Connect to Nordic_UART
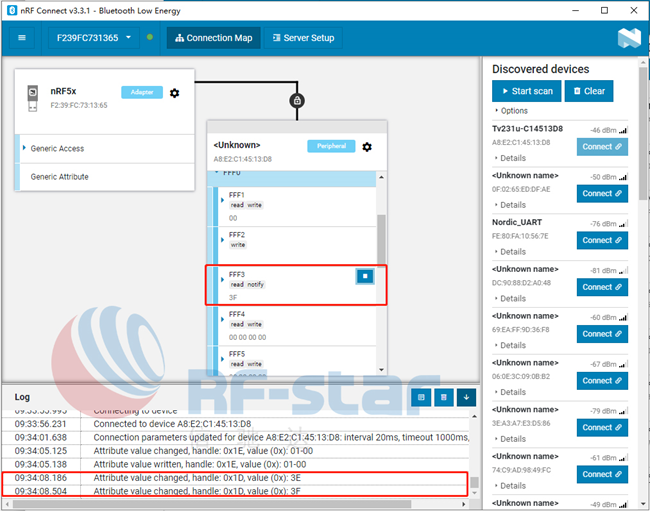Viewport: 650px width, 511px height. coord(602,240)
